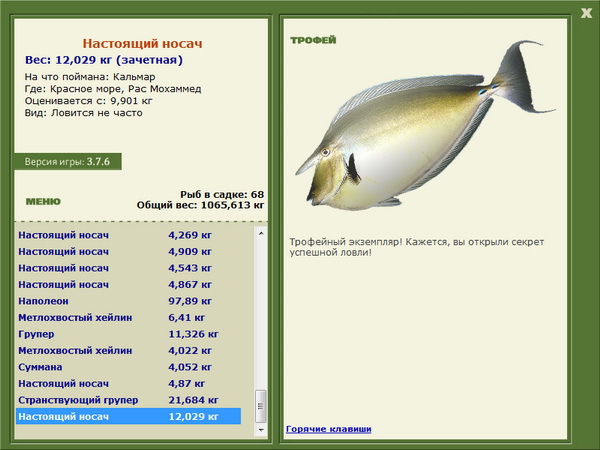Image resolution: width=600 pixels, height=450 pixels.
Task: Open the Горячие клавиши link
Action: pyautogui.click(x=329, y=429)
